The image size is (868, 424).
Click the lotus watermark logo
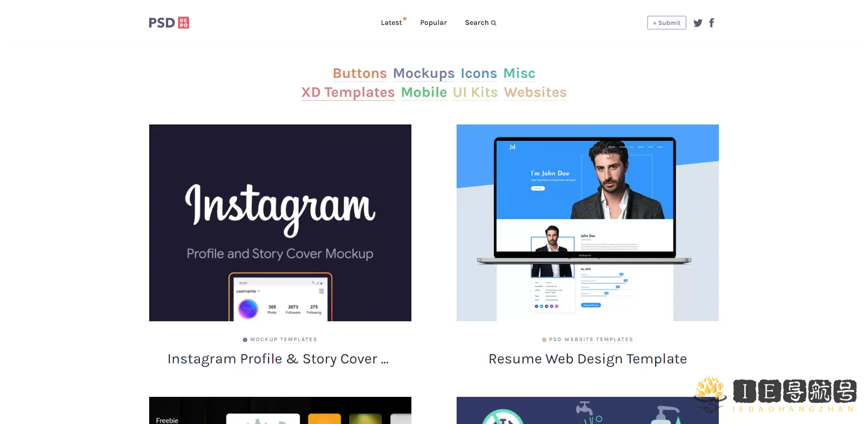tap(710, 394)
